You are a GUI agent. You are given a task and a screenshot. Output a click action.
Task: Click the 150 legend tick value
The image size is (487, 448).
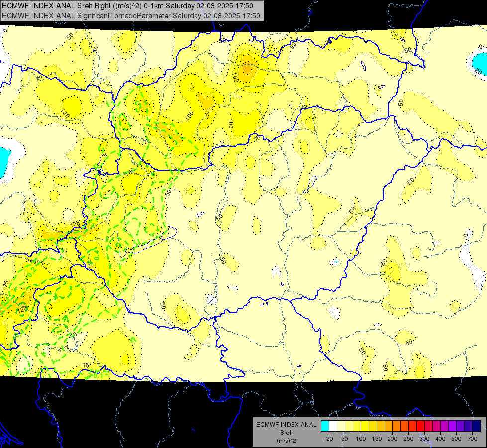(377, 439)
